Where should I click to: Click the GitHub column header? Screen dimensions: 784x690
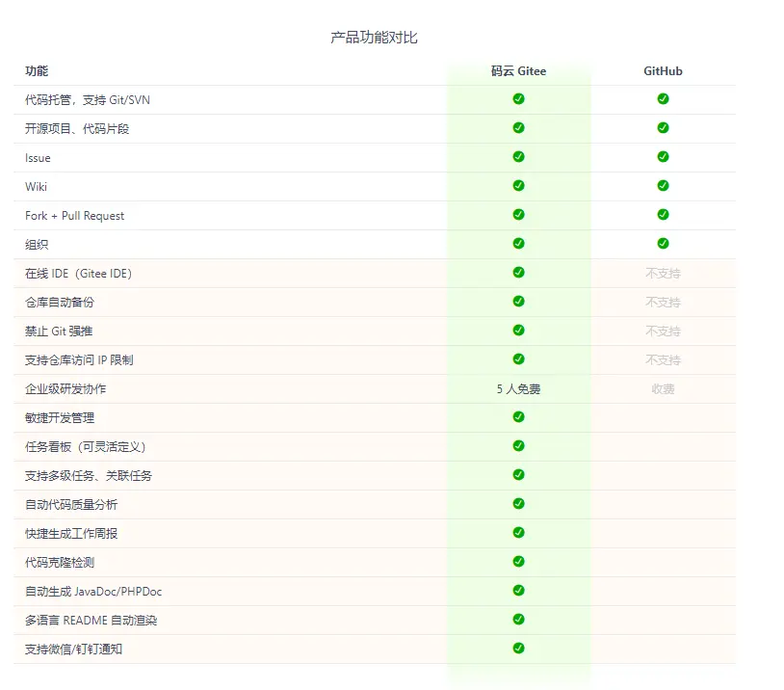(663, 71)
